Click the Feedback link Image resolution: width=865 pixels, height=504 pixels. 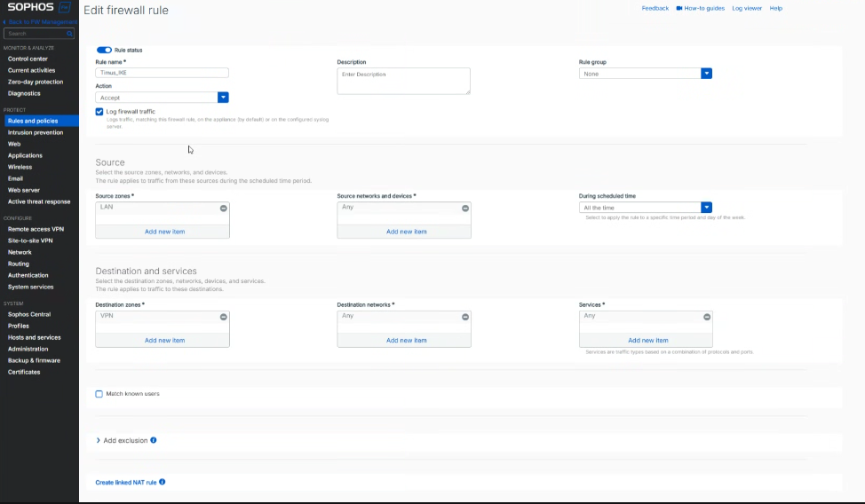tap(655, 8)
